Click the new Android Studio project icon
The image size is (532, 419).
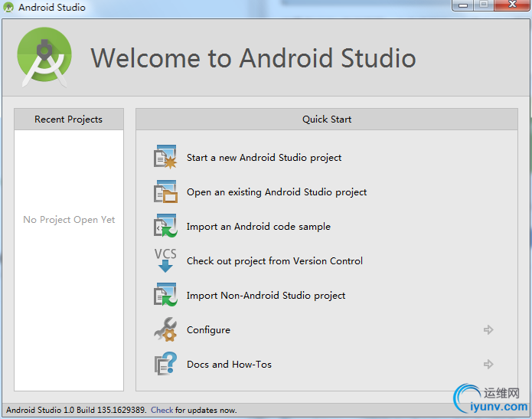point(165,157)
